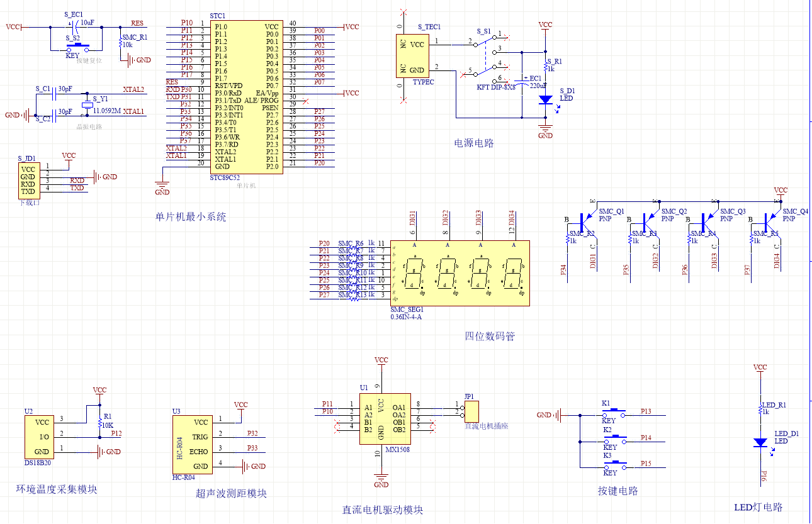Click the VCC port above LED_R1
This screenshot has width=812, height=524.
760,370
